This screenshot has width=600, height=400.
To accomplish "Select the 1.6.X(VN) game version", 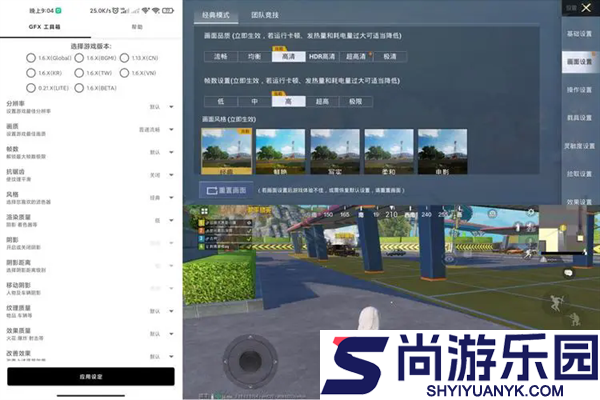I will point(124,73).
